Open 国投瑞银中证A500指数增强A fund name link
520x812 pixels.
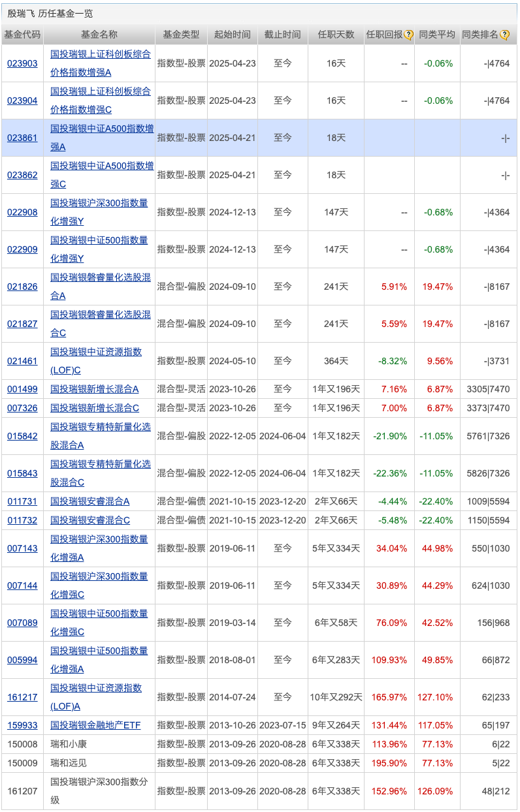(x=102, y=129)
